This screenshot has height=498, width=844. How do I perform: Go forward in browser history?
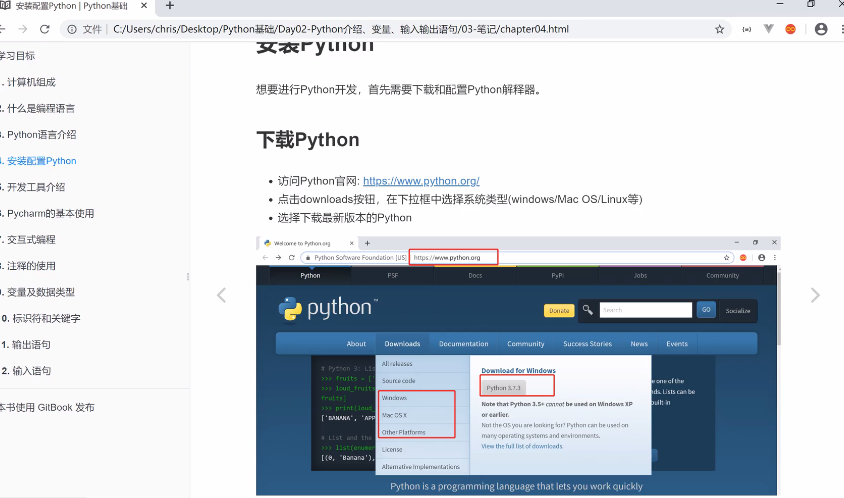coord(23,29)
